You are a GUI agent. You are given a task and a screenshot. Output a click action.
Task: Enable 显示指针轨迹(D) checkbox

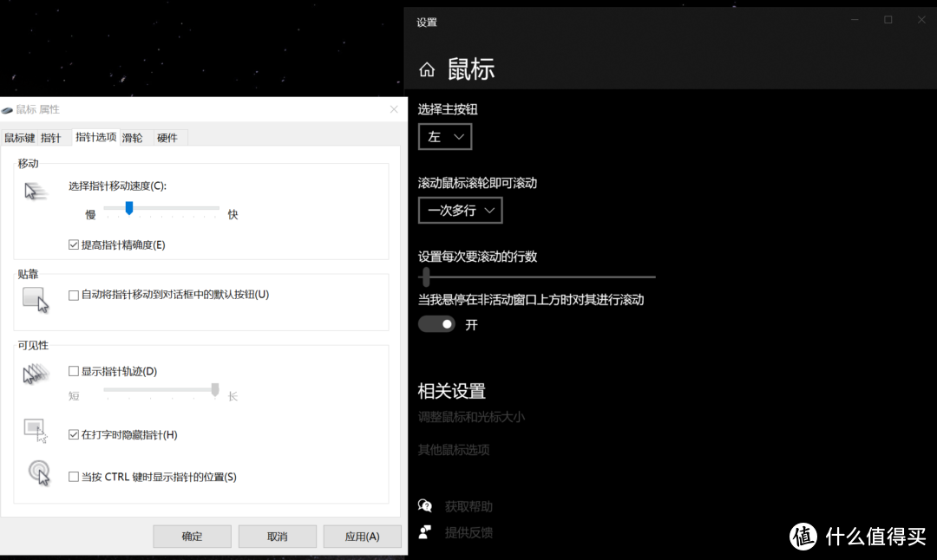tap(74, 371)
